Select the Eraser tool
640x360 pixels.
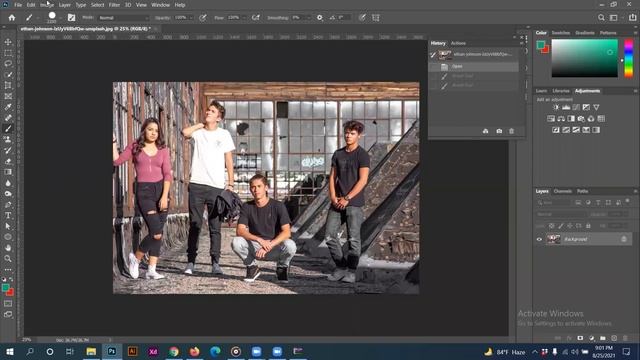pos(8,161)
